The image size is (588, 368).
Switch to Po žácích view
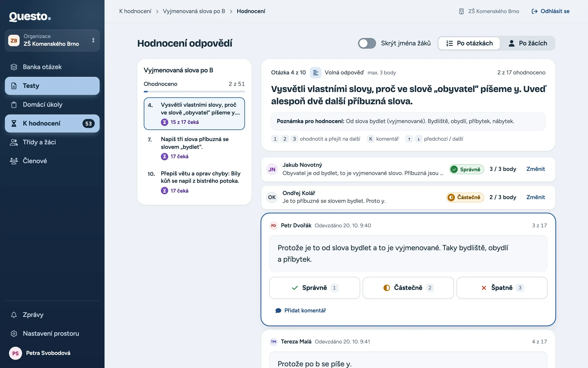(x=528, y=43)
